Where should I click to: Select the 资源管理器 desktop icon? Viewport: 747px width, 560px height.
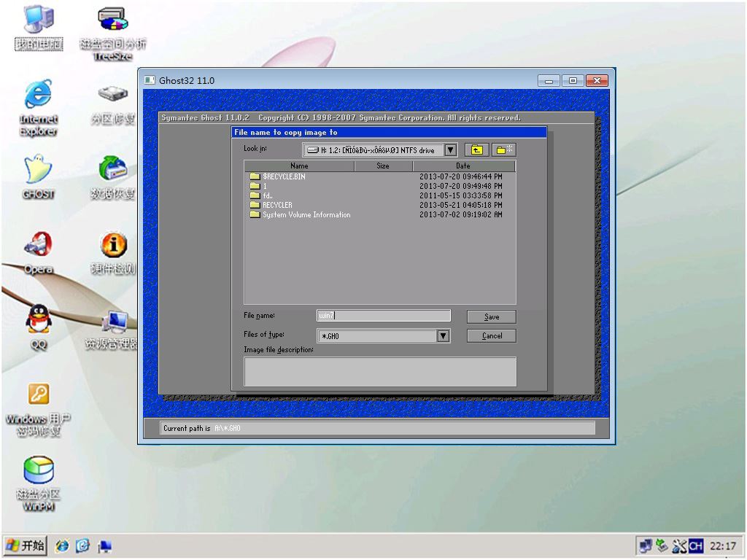pos(112,330)
